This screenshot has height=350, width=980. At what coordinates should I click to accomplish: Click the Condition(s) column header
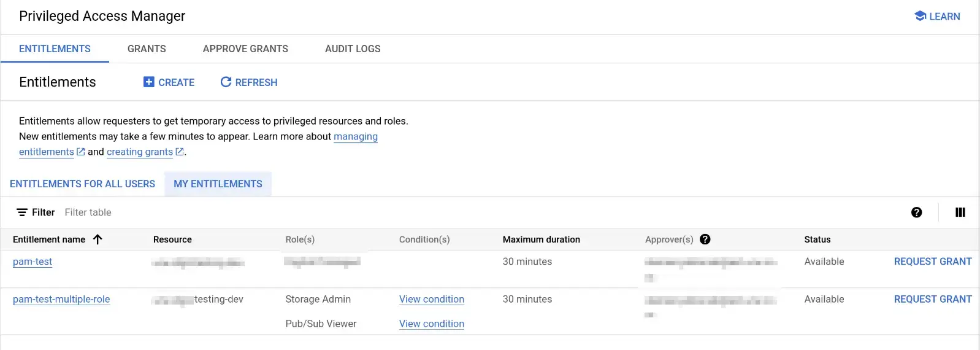click(x=424, y=239)
